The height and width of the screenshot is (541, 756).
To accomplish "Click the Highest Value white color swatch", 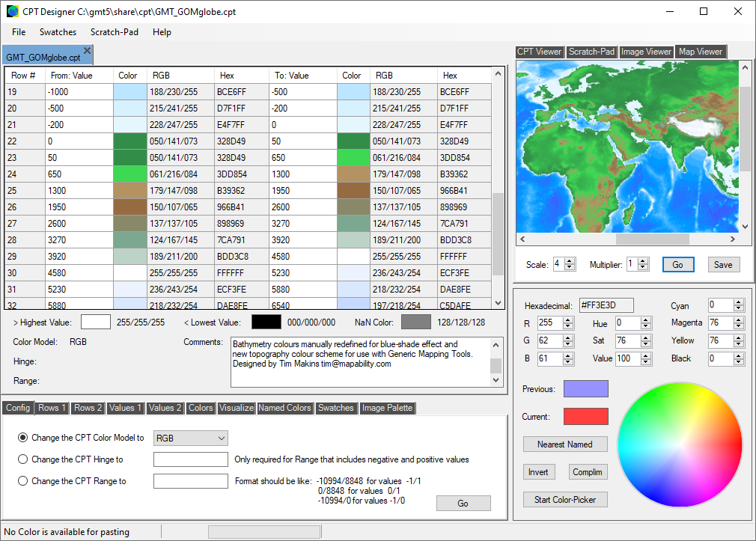I will pos(96,322).
